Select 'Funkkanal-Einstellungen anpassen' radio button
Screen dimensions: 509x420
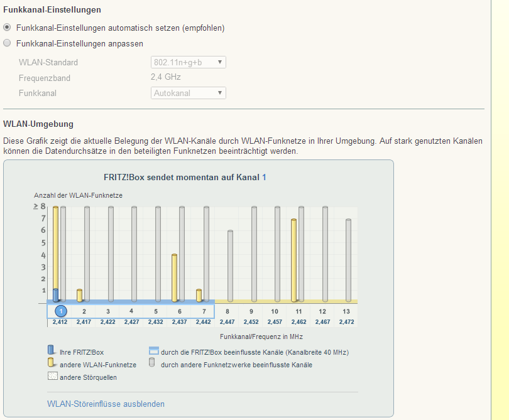coord(7,43)
